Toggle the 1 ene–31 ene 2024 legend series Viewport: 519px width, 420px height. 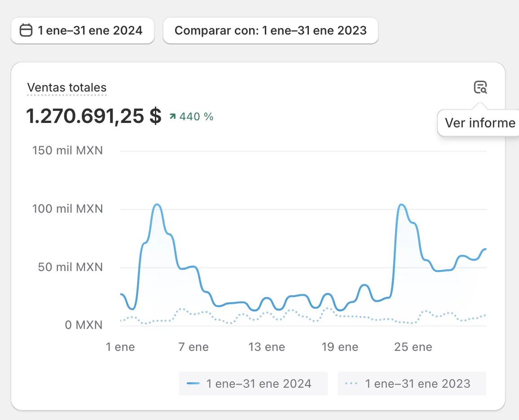pyautogui.click(x=253, y=384)
